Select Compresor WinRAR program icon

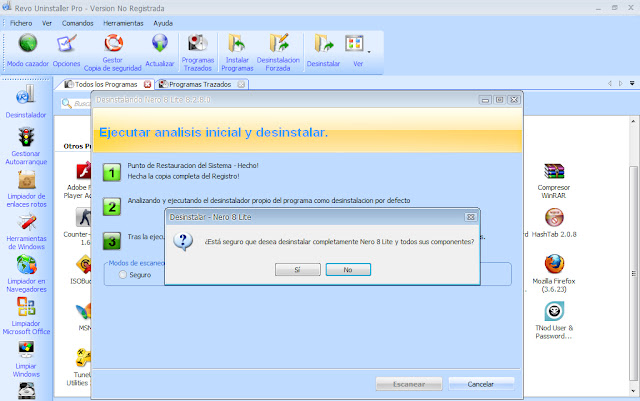pos(553,180)
